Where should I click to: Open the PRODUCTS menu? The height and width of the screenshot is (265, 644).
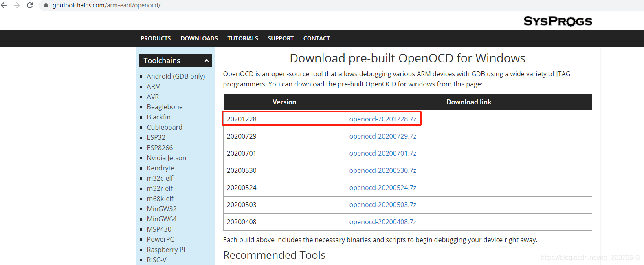[156, 38]
